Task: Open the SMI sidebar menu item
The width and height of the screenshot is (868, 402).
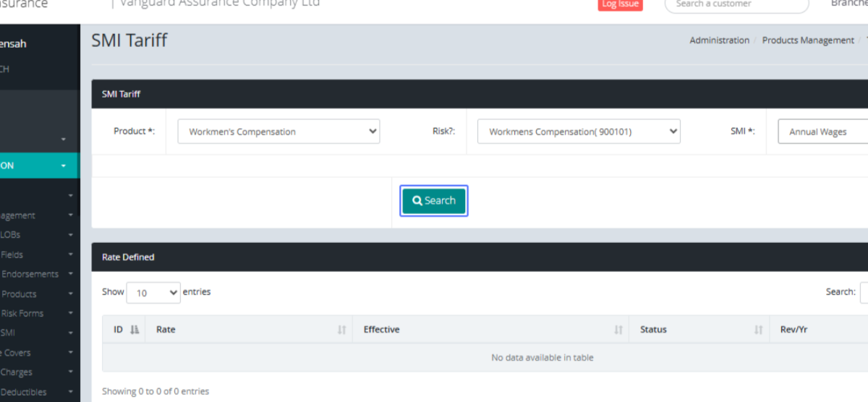Action: pyautogui.click(x=9, y=333)
